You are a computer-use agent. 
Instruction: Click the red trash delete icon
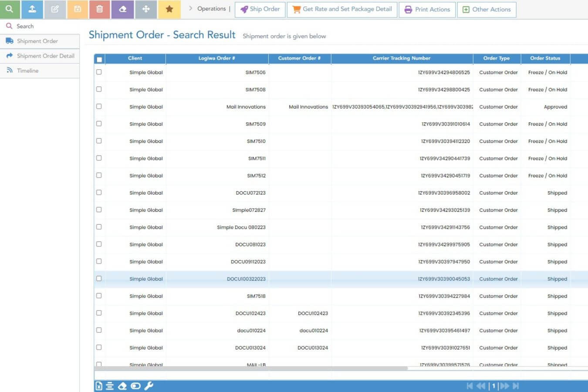pyautogui.click(x=100, y=9)
